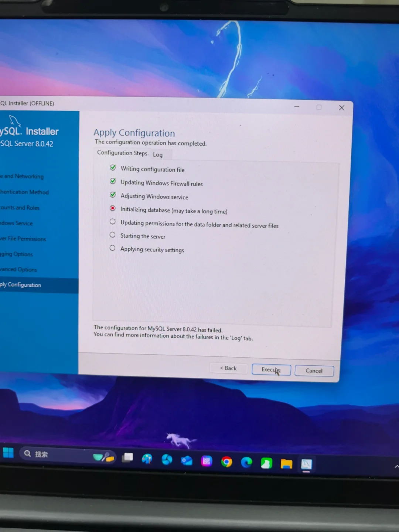The height and width of the screenshot is (532, 399).
Task: Click green check for Updating Windows Firewall rules
Action: click(x=113, y=181)
